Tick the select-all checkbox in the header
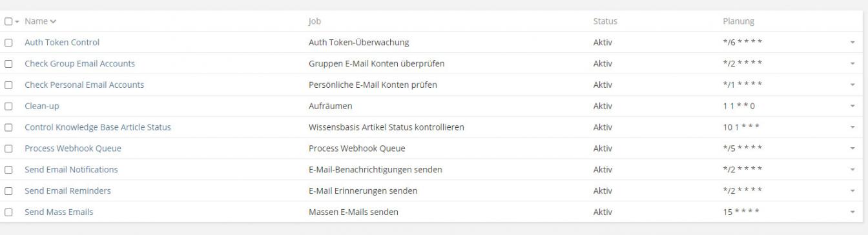Screen dimensions: 868x235 click(x=8, y=21)
